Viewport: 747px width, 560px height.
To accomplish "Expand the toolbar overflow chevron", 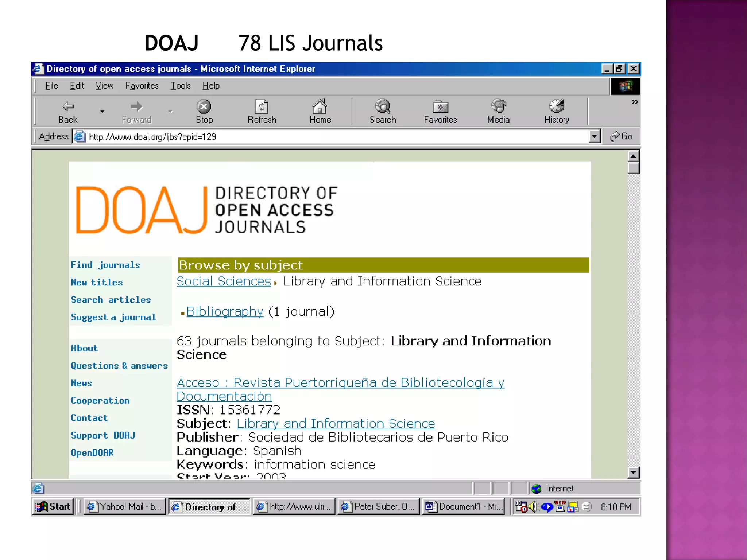I will pos(635,102).
